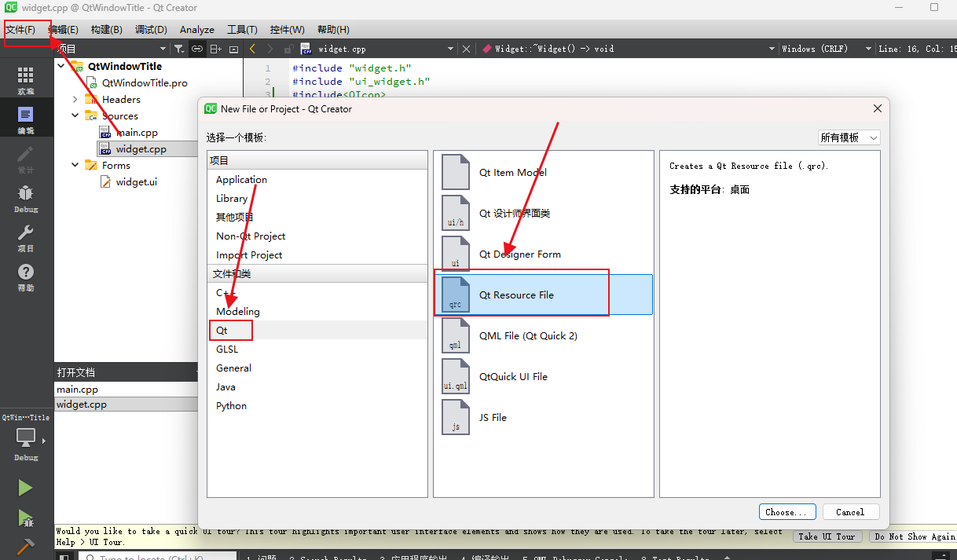This screenshot has width=957, height=560.
Task: Open the Analyze menu
Action: pyautogui.click(x=197, y=30)
